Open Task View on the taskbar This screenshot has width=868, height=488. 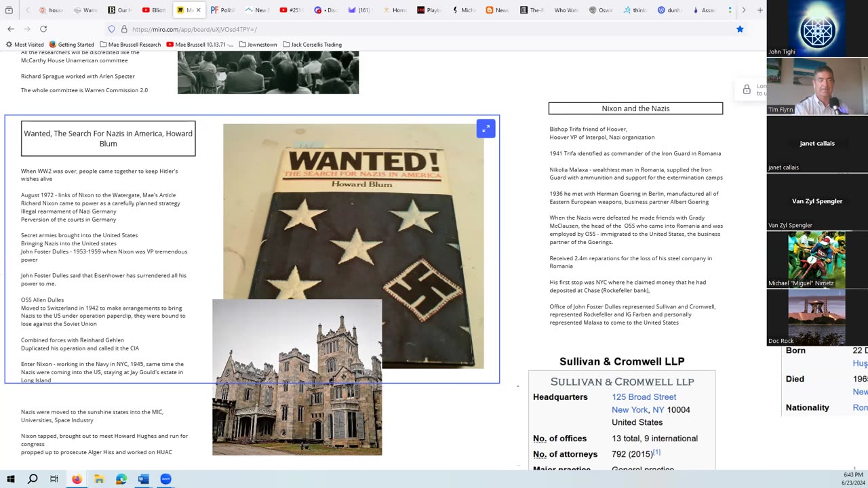click(54, 479)
